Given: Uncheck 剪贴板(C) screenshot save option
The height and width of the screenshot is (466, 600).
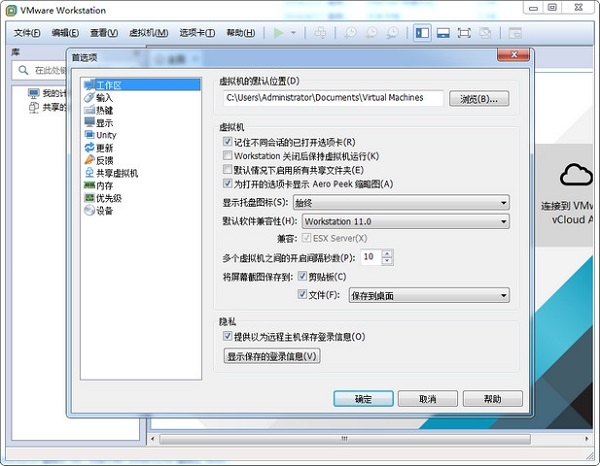Looking at the screenshot, I should pos(302,276).
